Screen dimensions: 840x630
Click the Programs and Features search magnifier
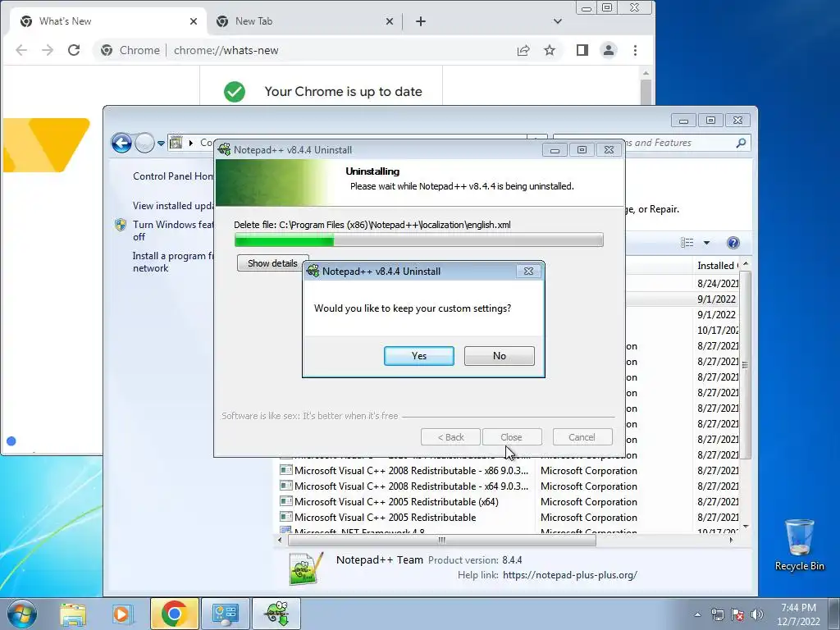741,143
